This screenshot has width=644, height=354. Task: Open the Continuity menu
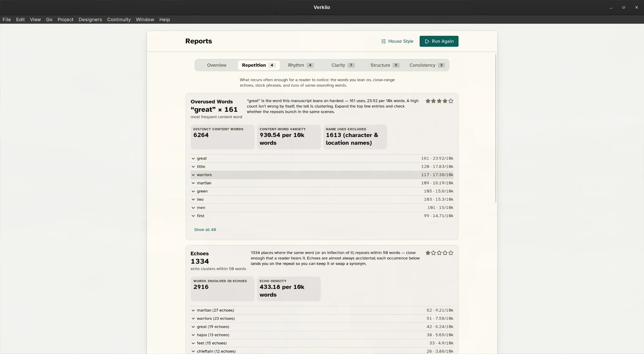click(x=119, y=19)
